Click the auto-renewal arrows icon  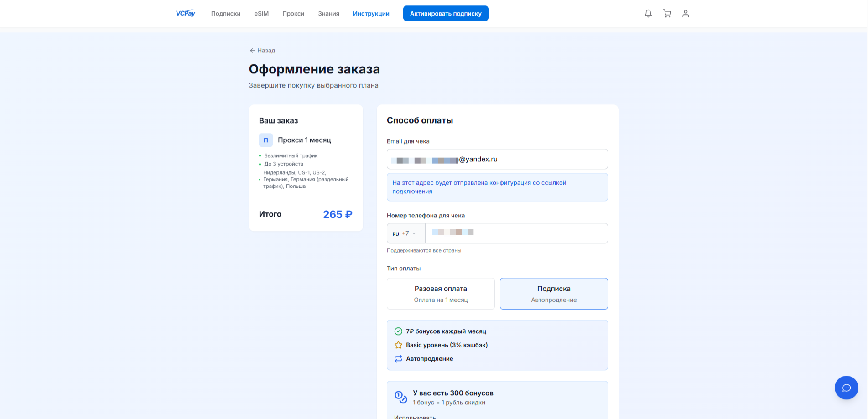pos(398,359)
